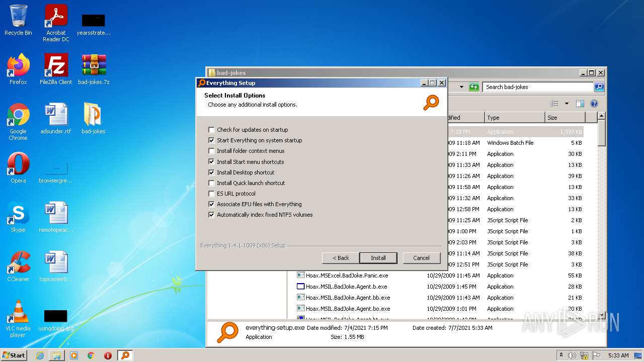Select CCleaner desktop shortcut
Screen dimensions: 644x362
point(18,266)
